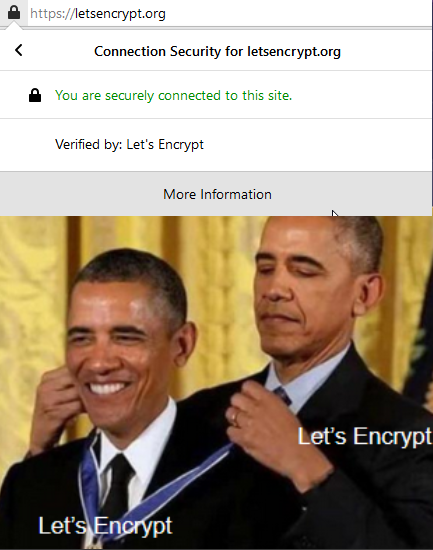This screenshot has height=550, width=433.
Task: Select the green "You are securely connected" text
Action: point(173,95)
